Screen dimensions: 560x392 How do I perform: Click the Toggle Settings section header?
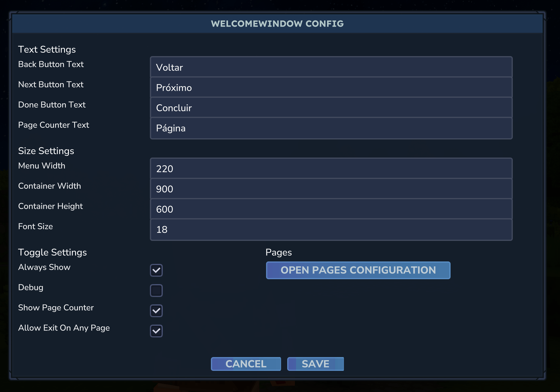52,252
